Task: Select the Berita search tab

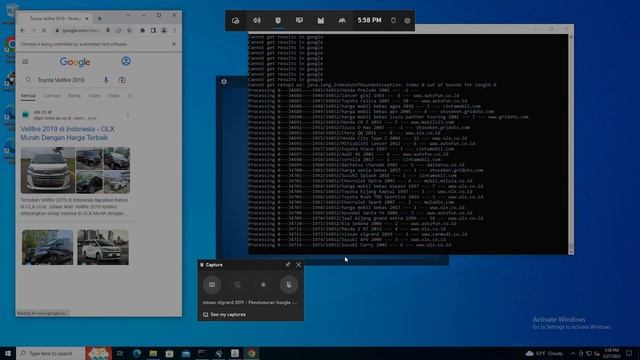Action: [74, 96]
